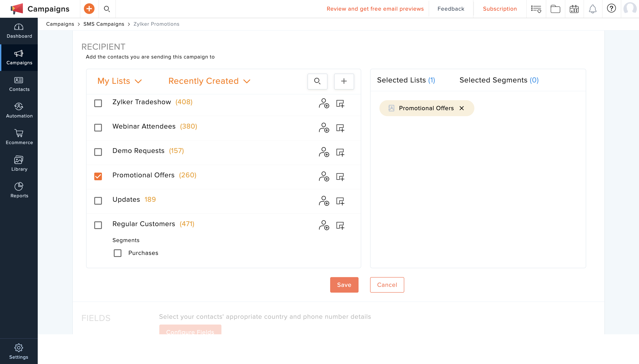The width and height of the screenshot is (639, 364).
Task: Create segment icon for Zylker Tradeshow
Action: pos(340,104)
